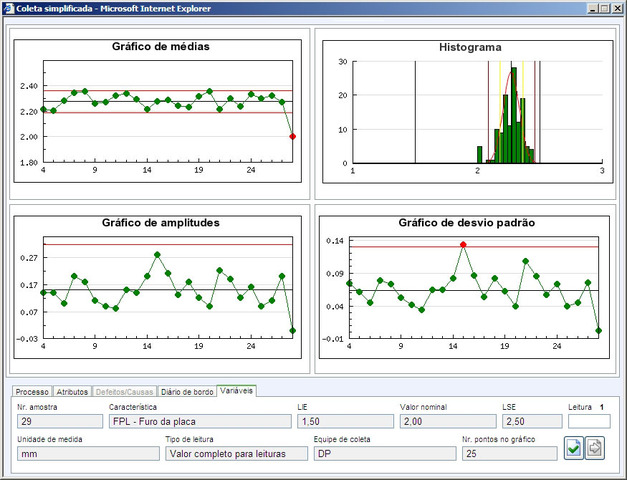Click the Unidade de medida field mm
627x480 pixels.
[88, 454]
